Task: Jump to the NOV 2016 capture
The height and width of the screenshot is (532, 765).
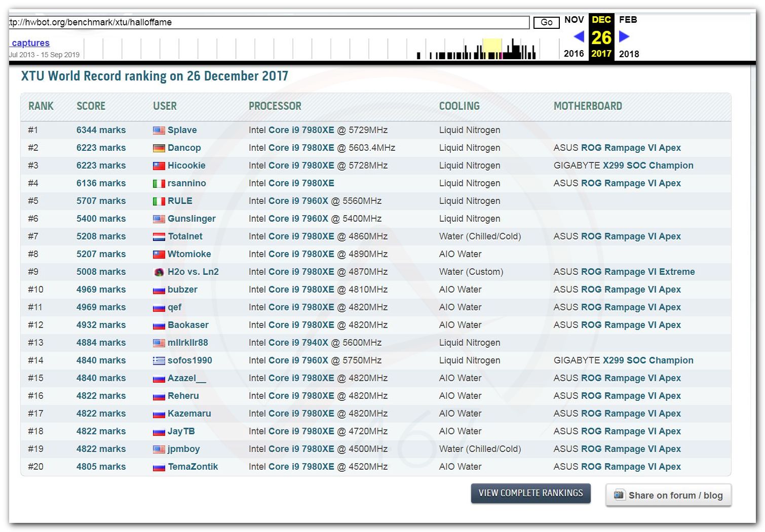Action: coord(574,20)
